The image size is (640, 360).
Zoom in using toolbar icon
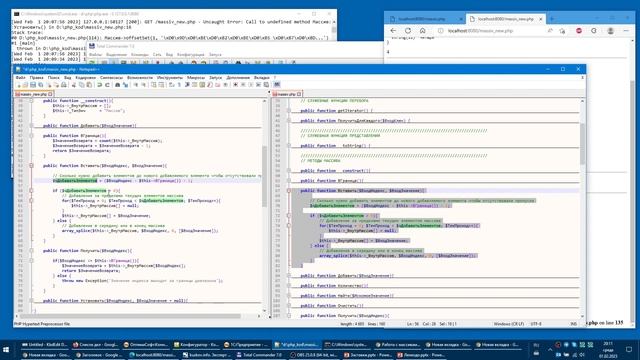(136, 85)
